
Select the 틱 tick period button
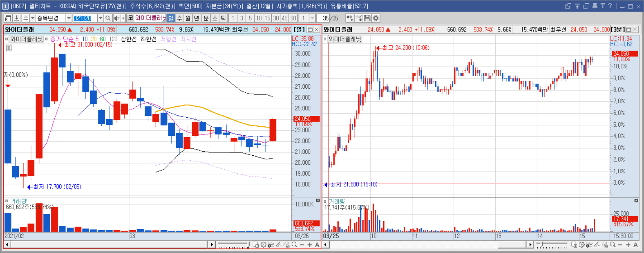(223, 18)
